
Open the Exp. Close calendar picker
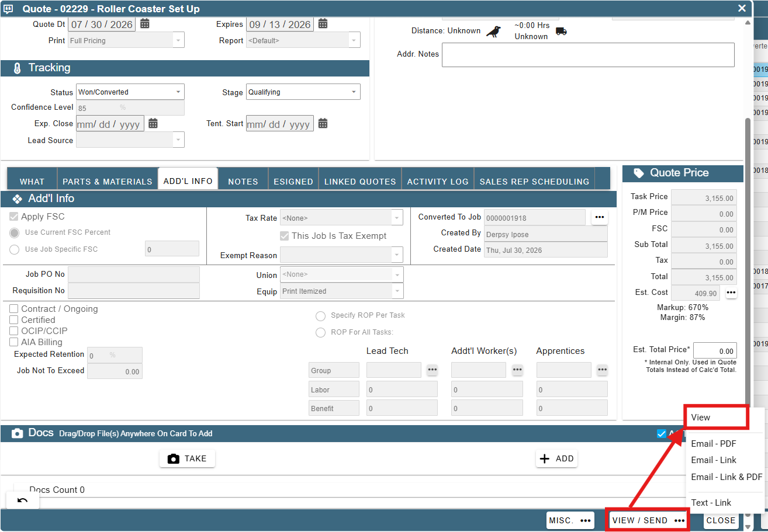pos(153,123)
